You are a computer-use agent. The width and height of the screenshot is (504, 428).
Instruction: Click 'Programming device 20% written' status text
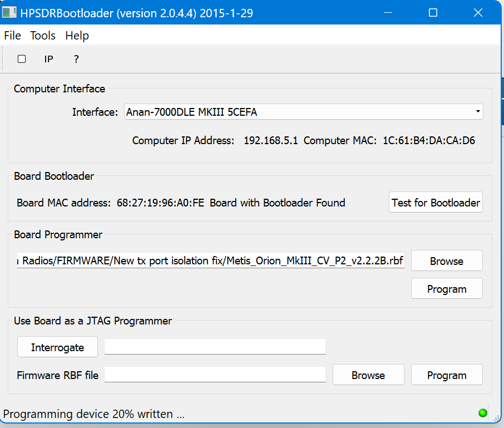point(93,414)
